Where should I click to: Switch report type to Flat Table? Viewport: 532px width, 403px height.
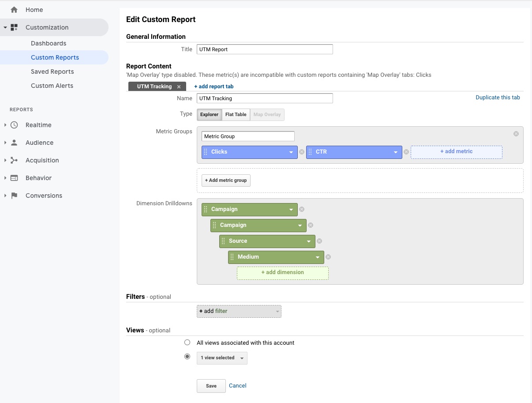[236, 115]
